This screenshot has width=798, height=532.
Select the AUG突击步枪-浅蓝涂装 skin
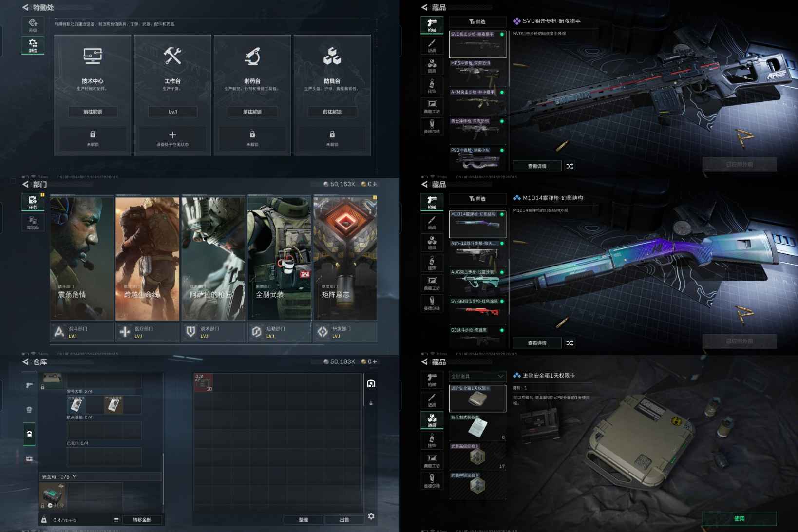(477, 282)
